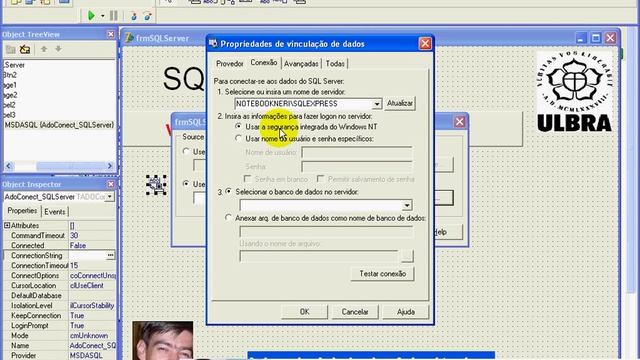Run the project with the green play icon
640x360 pixels.
91,16
